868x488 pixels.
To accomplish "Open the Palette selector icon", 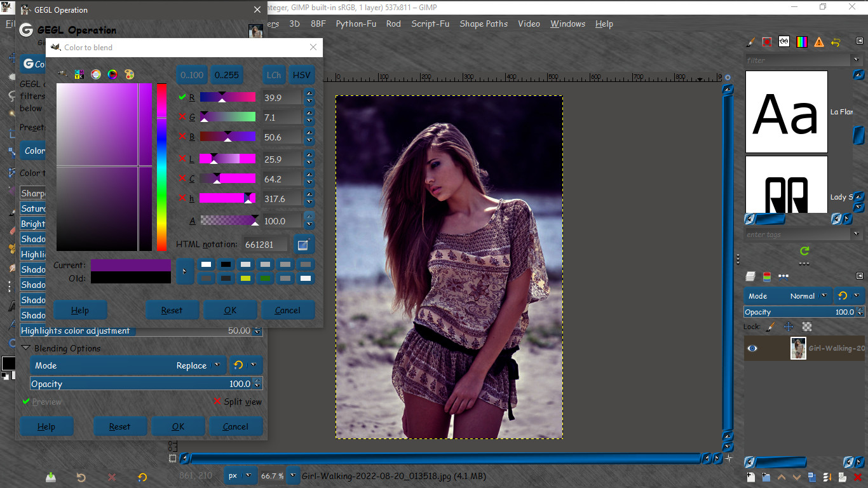I will tap(129, 74).
